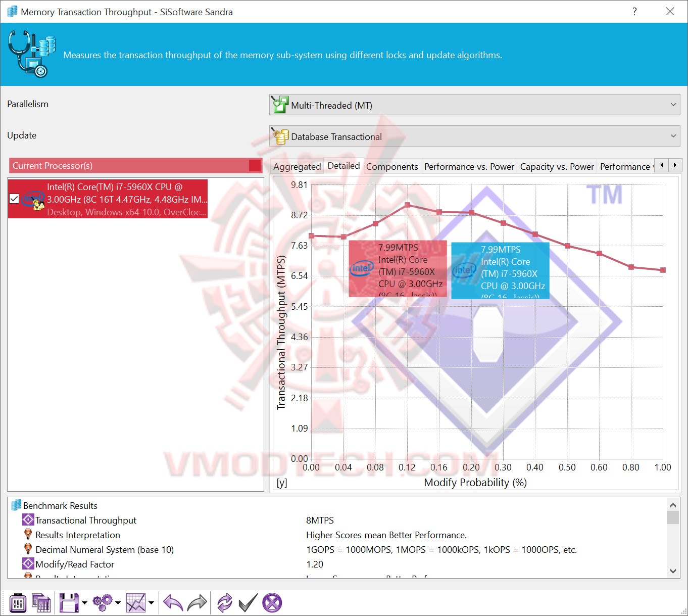This screenshot has width=688, height=616.
Task: Open the Parallelism Multi-Threaded dropdown
Action: point(475,105)
